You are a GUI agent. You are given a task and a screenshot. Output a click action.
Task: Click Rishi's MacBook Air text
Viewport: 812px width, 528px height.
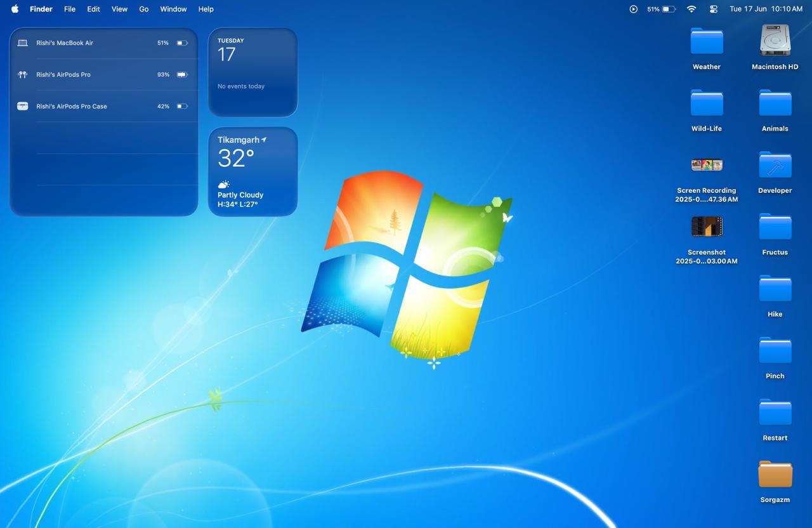[x=65, y=43]
